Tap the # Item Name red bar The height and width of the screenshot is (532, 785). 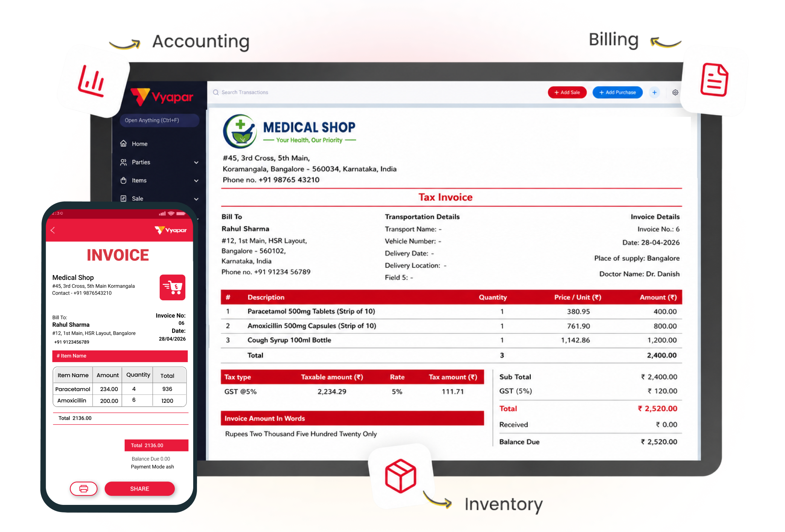(120, 356)
